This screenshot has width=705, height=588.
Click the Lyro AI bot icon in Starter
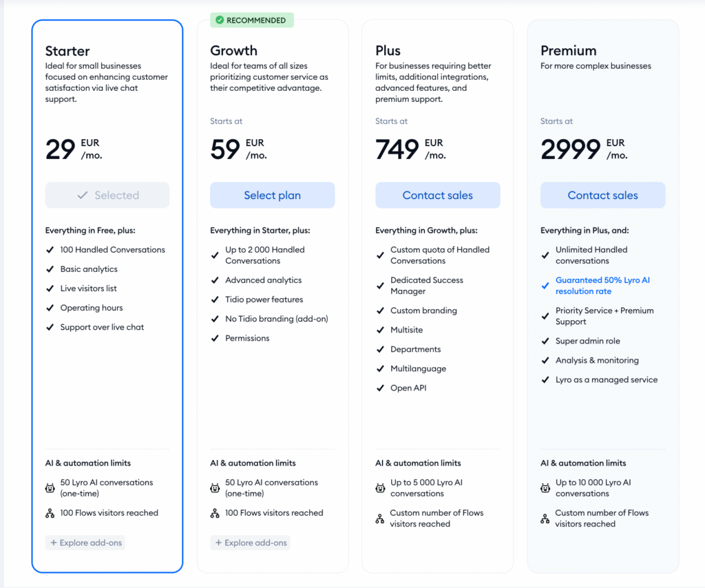pyautogui.click(x=50, y=487)
